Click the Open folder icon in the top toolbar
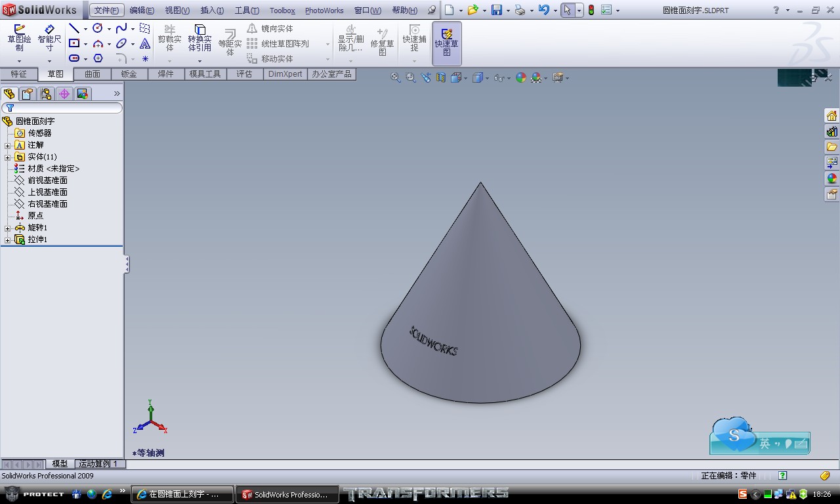840x504 pixels. pyautogui.click(x=472, y=10)
